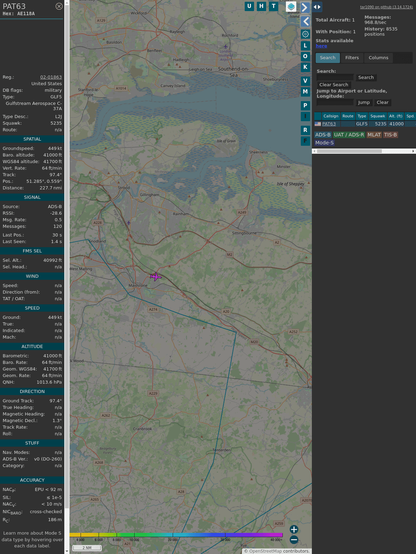Image resolution: width=416 pixels, height=554 pixels.
Task: Click the ADS-B legend label
Action: pos(322,135)
